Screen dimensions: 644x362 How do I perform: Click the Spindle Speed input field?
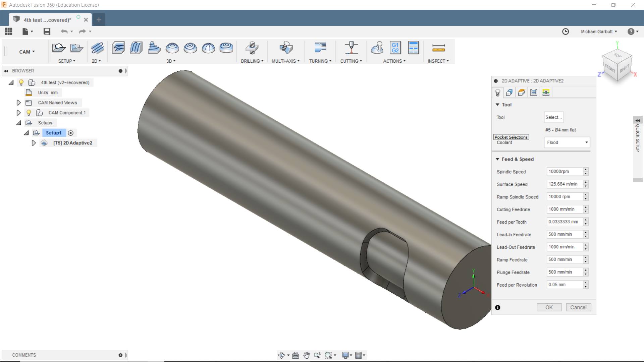point(565,172)
